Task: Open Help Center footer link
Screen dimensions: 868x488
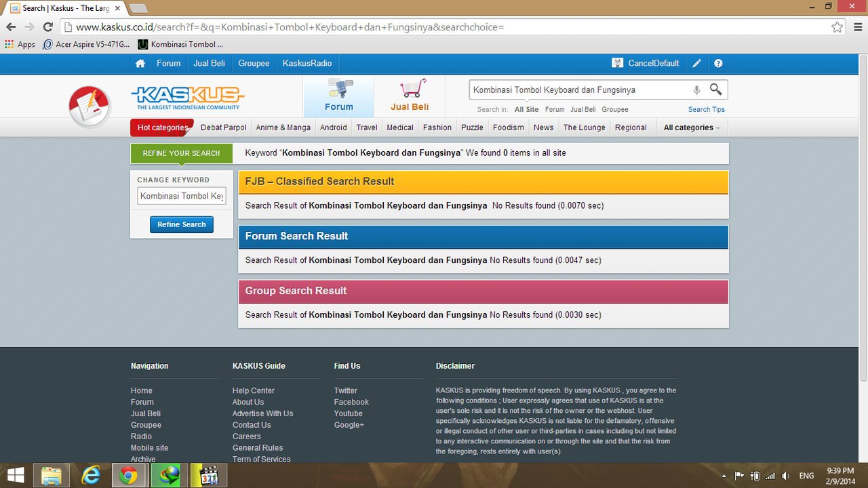Action: coord(254,390)
